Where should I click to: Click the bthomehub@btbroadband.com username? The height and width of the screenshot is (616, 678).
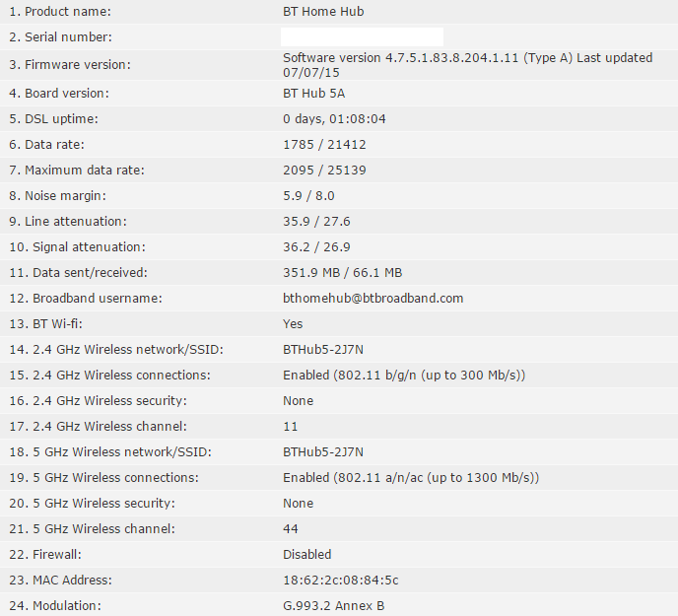373,299
